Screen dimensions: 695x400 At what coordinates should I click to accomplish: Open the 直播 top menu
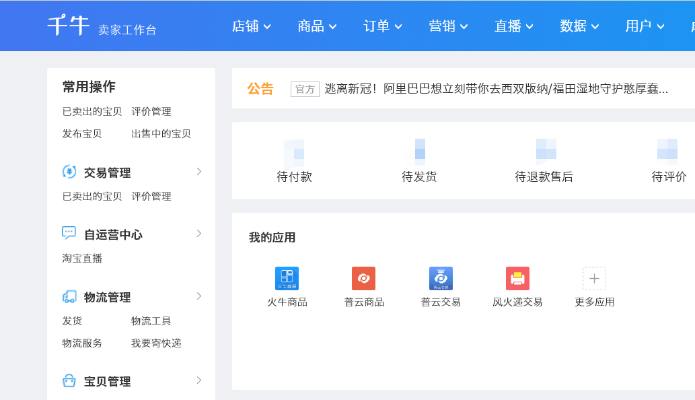point(514,26)
